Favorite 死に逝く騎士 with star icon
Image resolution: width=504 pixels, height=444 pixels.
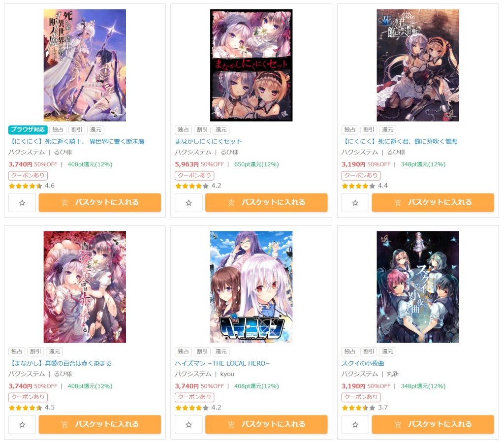[22, 203]
